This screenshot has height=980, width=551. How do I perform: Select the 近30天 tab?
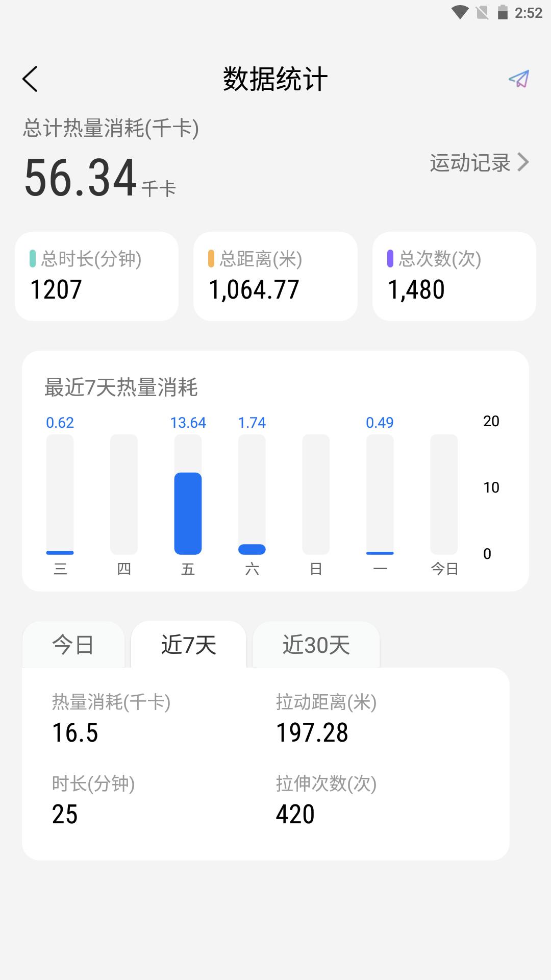tap(316, 645)
